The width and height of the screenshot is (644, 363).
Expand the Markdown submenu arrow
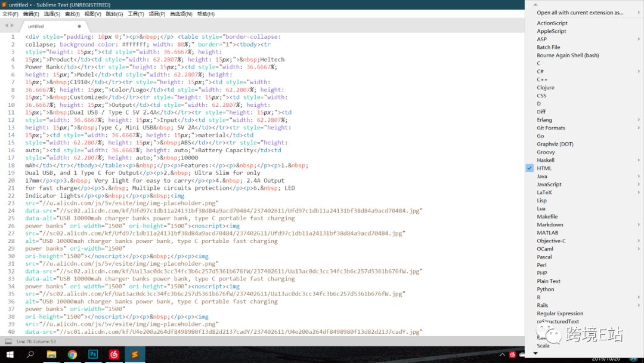tap(639, 224)
